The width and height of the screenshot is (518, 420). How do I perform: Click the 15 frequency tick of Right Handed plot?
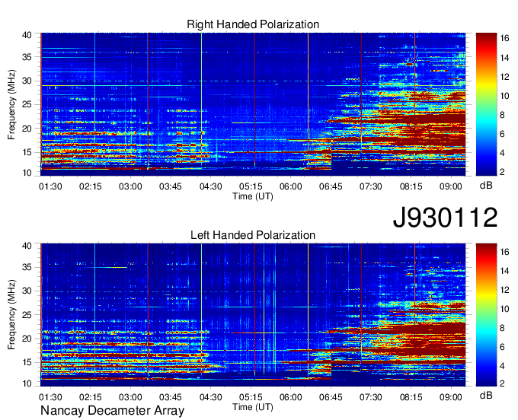[27, 152]
